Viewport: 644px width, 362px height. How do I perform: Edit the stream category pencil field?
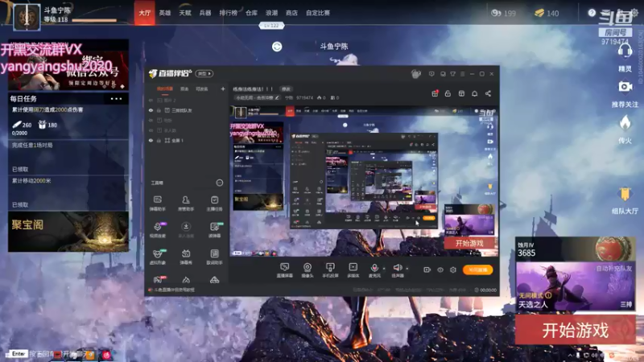coord(257,97)
